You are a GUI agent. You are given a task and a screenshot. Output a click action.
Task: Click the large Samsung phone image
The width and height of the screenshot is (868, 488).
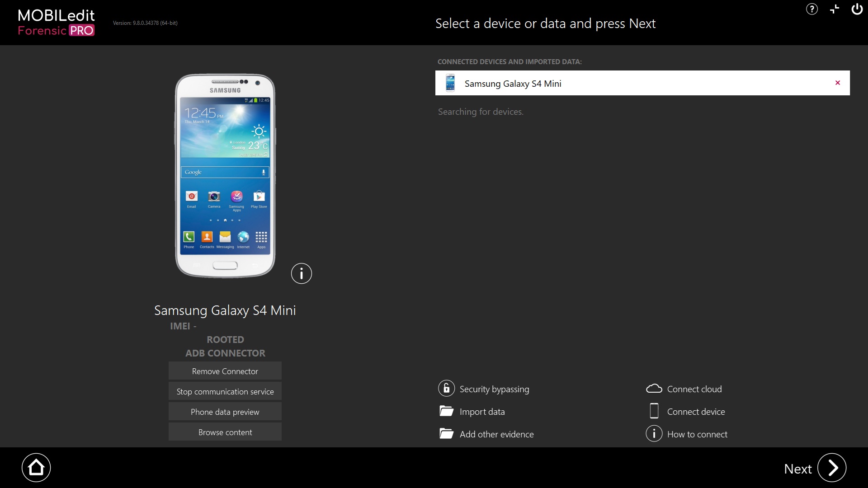click(x=225, y=175)
